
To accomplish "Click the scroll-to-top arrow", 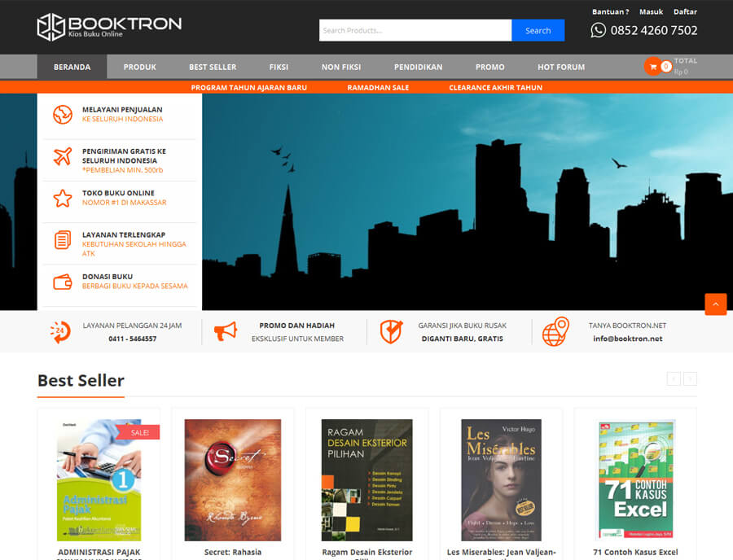I will pos(715,304).
